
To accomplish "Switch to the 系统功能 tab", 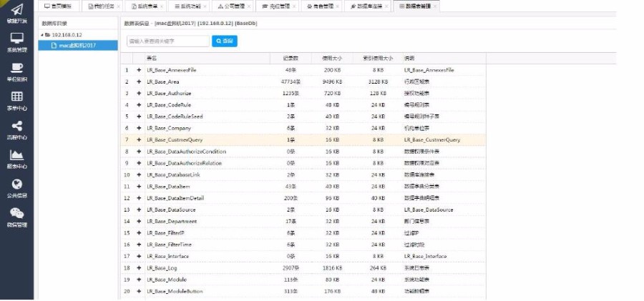I will (188, 6).
